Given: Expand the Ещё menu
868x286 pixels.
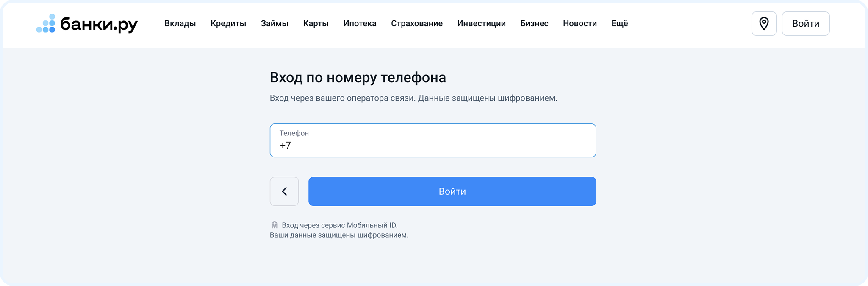Looking at the screenshot, I should click(619, 23).
